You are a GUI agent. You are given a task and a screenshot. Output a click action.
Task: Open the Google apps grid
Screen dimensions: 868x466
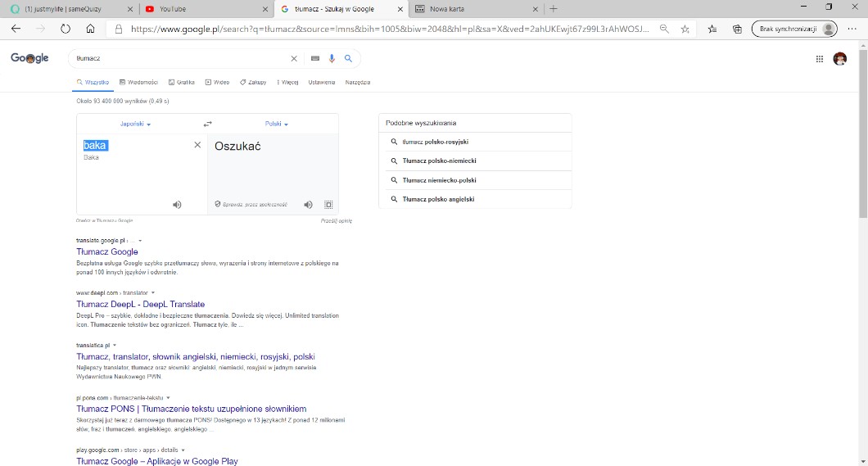pos(819,59)
